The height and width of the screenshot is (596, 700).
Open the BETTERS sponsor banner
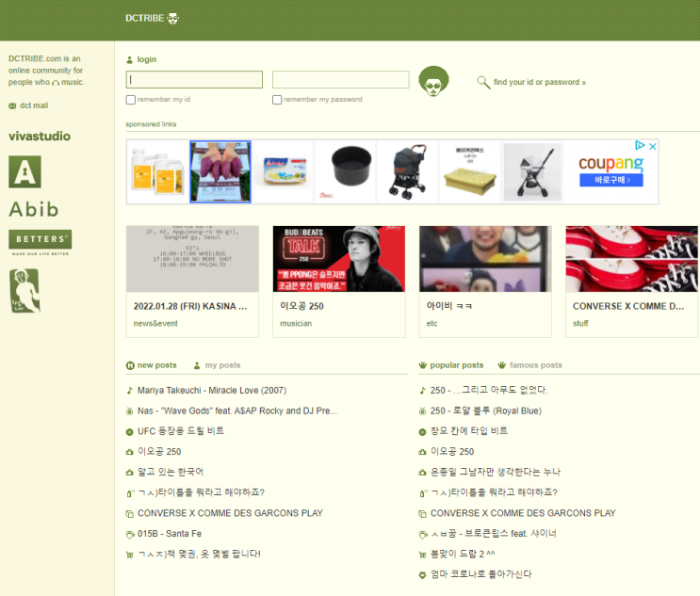pyautogui.click(x=41, y=242)
